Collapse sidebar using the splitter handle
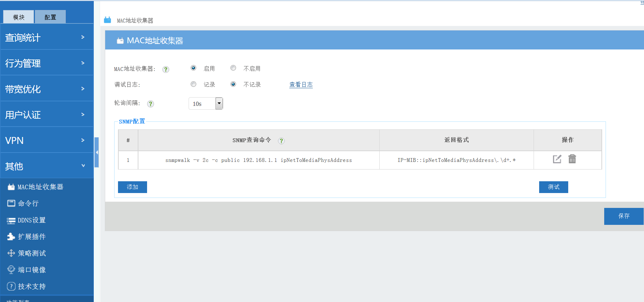The width and height of the screenshot is (644, 302). point(97,152)
